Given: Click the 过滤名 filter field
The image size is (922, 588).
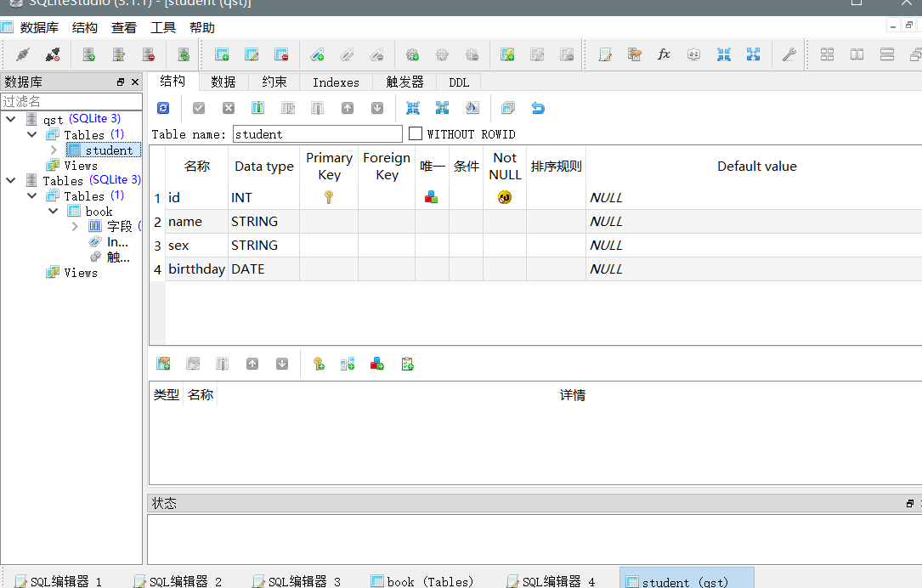Looking at the screenshot, I should [71, 101].
